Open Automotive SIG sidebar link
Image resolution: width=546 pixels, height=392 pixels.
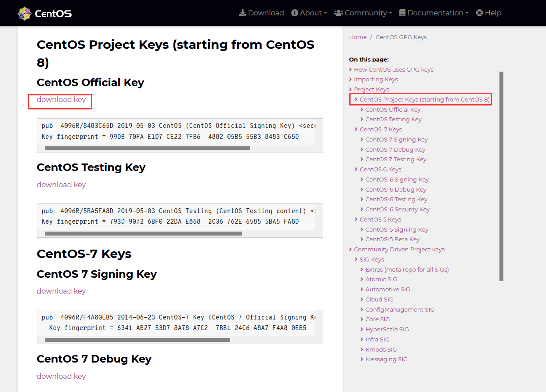[x=387, y=289]
